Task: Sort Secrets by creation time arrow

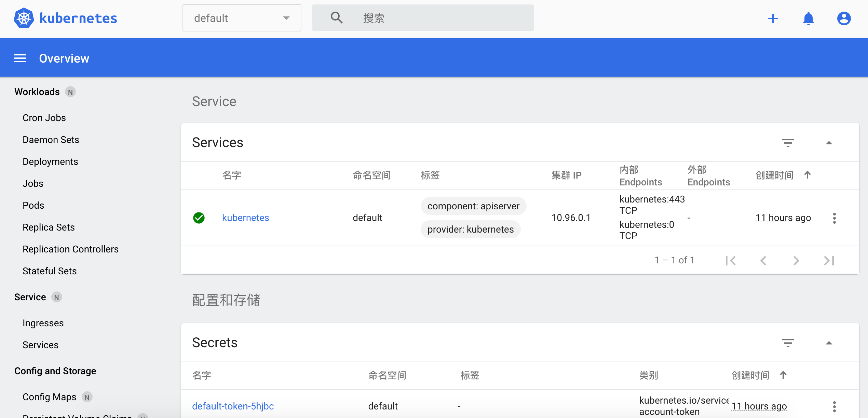Action: pos(783,375)
